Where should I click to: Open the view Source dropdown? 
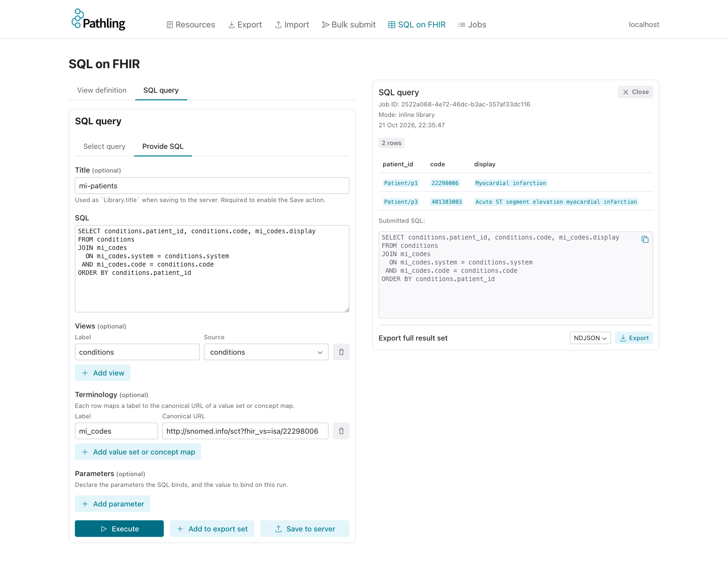[266, 352]
